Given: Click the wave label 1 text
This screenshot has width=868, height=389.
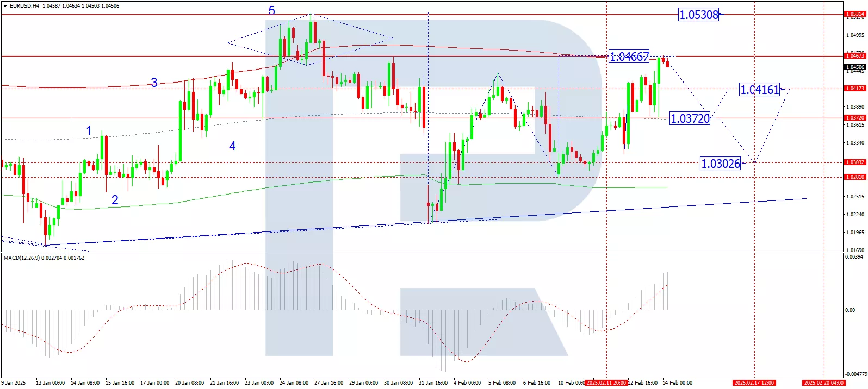Looking at the screenshot, I should pos(89,130).
